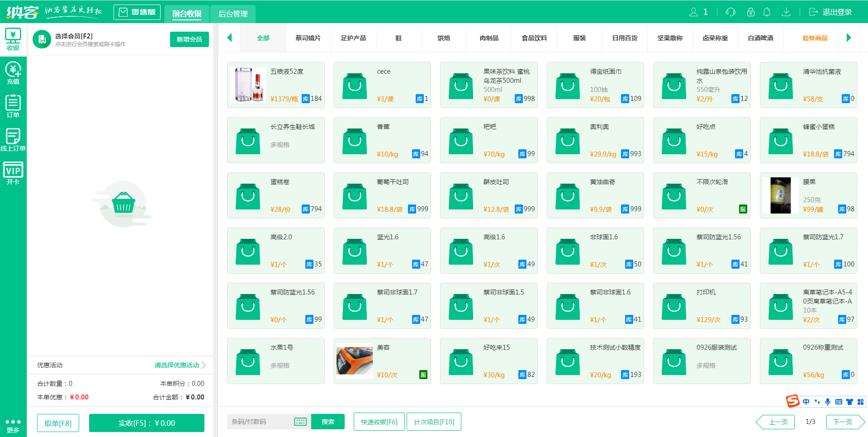Screen dimensions: 868x437
Task: Click 快速收银[F6] quick checkout button
Action: 379,421
